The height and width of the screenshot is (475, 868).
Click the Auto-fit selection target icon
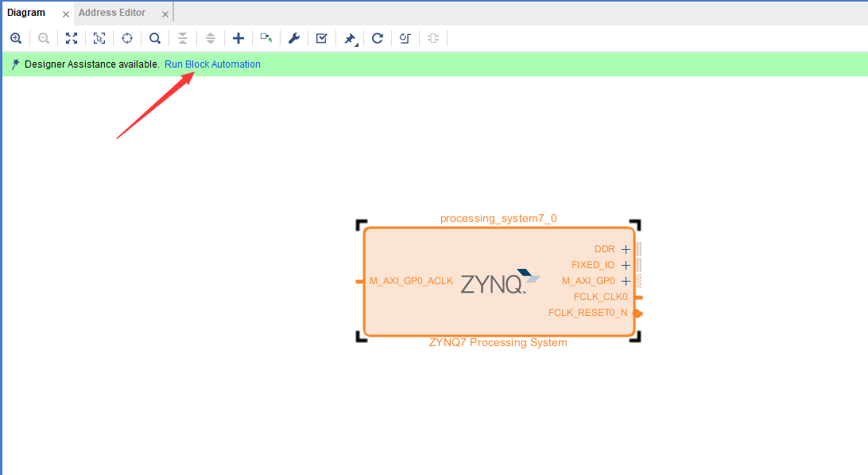(127, 38)
